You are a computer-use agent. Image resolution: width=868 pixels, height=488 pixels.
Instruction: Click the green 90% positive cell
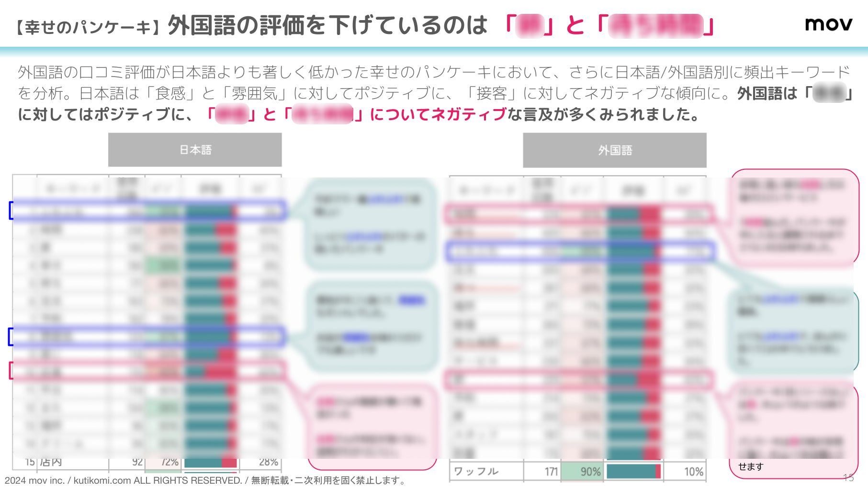point(582,472)
